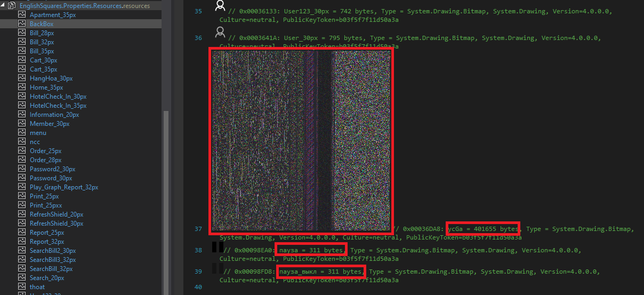
Task: Click the address comment '0x00098EA0'
Action: coord(253,250)
